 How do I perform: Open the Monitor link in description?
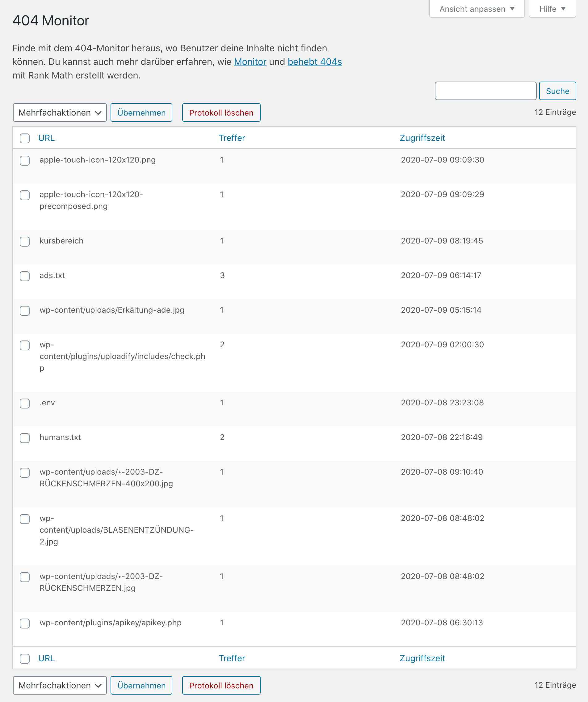[250, 62]
